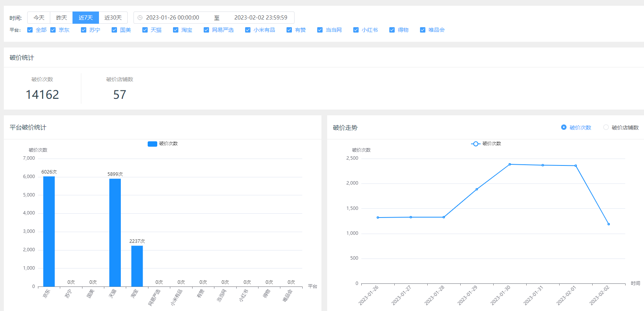Image resolution: width=644 pixels, height=311 pixels.
Task: Toggle the 天猫 platform checkbox
Action: point(145,30)
